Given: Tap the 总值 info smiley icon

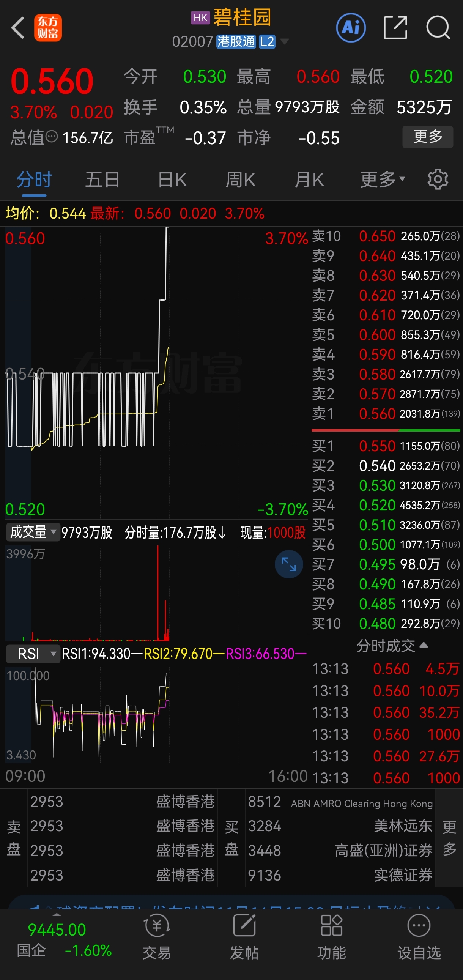Looking at the screenshot, I should [x=52, y=137].
